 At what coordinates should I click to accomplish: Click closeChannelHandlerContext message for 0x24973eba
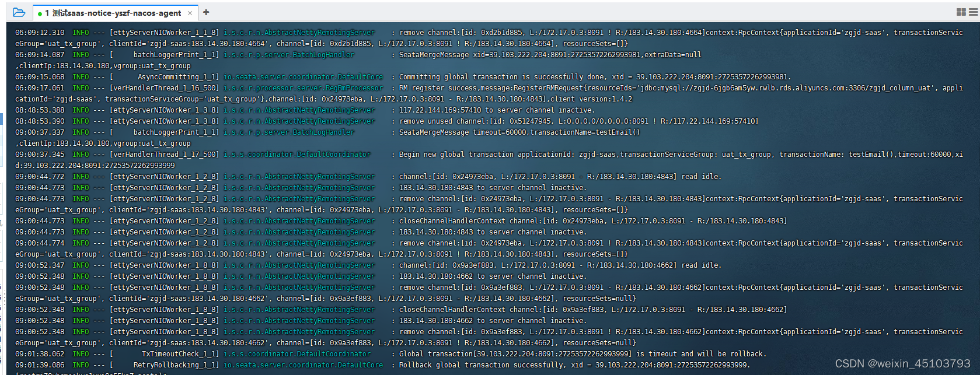593,221
